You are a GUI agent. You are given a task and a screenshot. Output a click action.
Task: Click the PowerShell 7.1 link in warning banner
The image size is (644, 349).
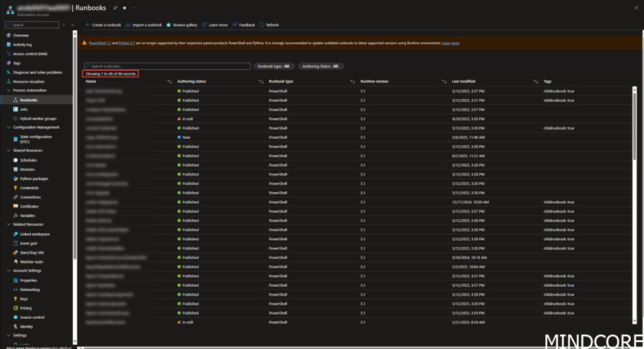(99, 43)
